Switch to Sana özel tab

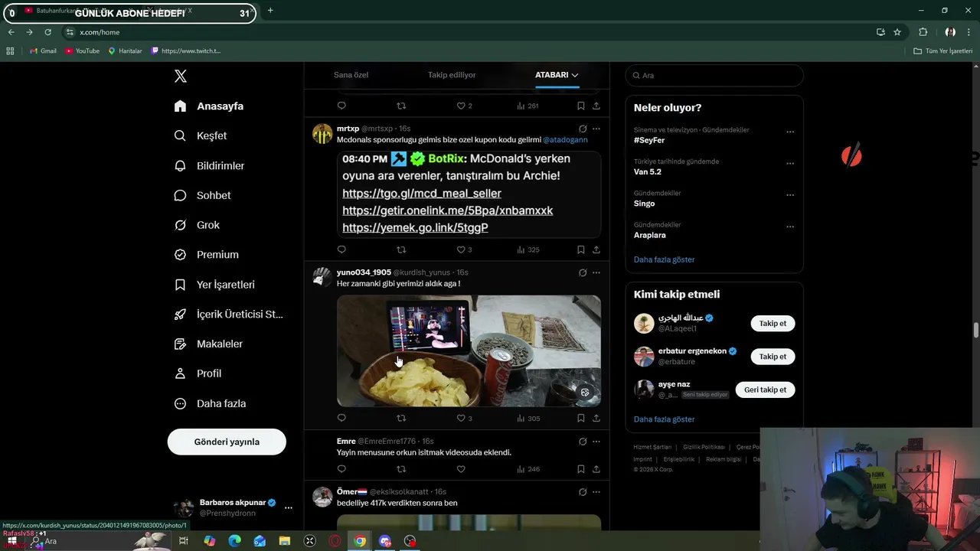pyautogui.click(x=351, y=75)
